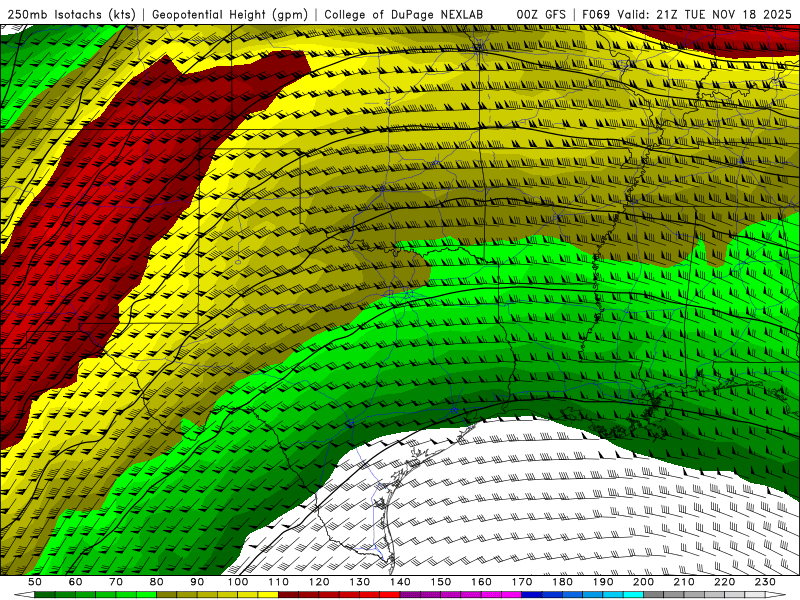Click the 110 label on the color scale

tap(279, 582)
